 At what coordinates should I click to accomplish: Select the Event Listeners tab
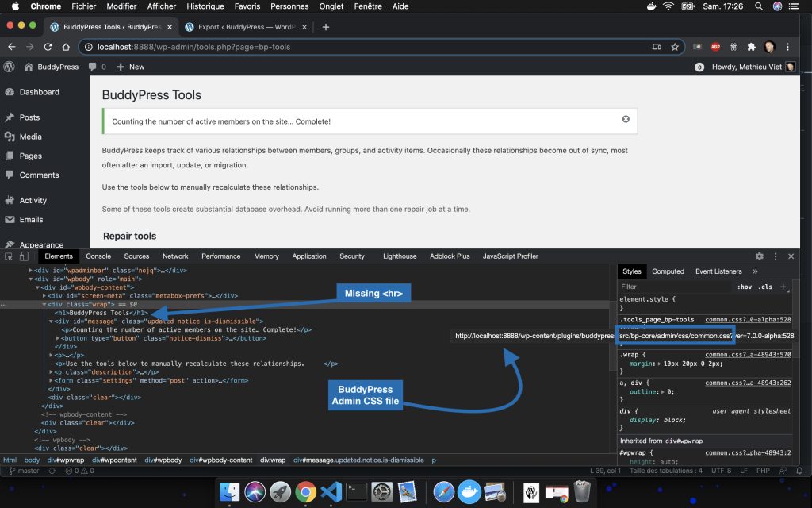point(718,271)
